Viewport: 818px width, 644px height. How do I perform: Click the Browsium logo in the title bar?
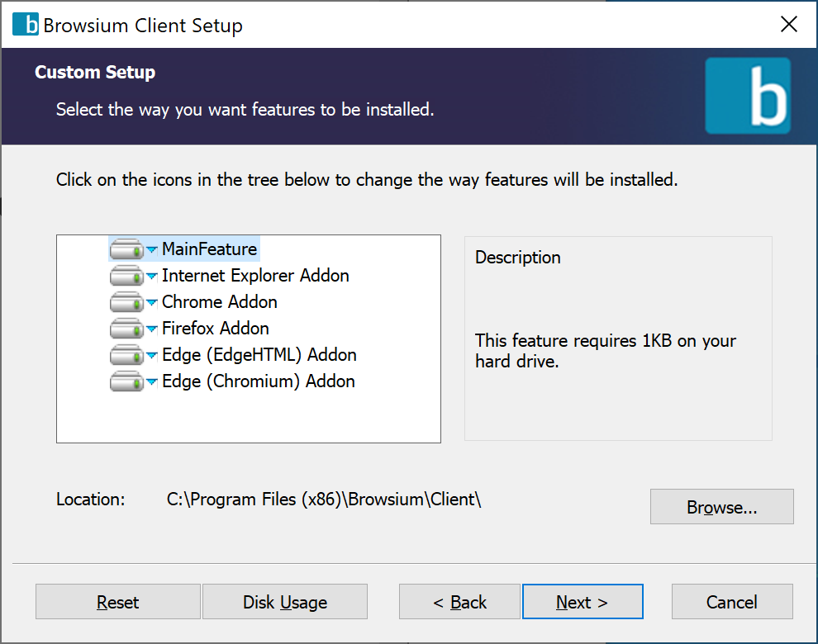[24, 24]
